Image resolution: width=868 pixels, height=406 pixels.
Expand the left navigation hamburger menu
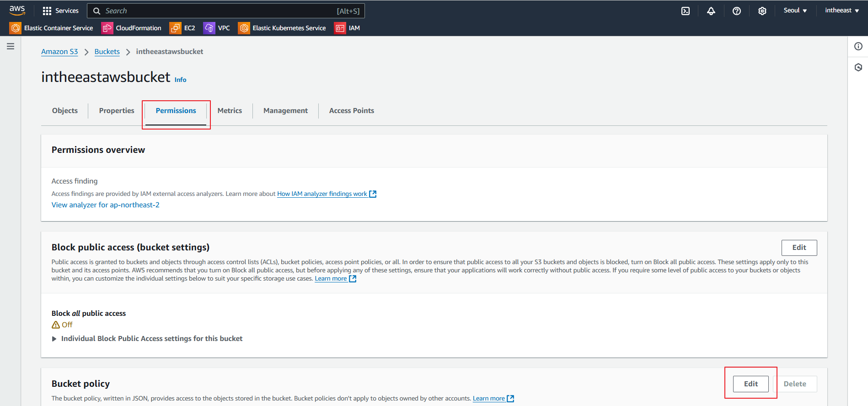point(11,46)
